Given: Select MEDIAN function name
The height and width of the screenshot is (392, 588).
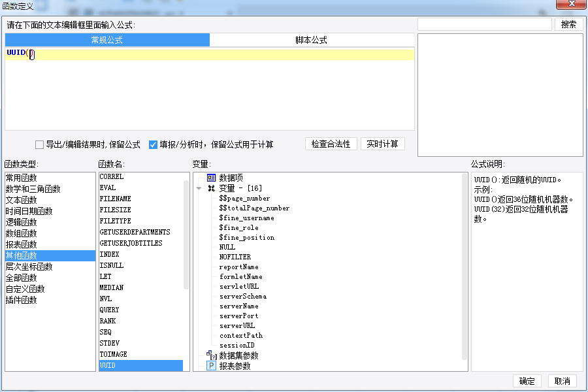Looking at the screenshot, I should [x=141, y=287].
